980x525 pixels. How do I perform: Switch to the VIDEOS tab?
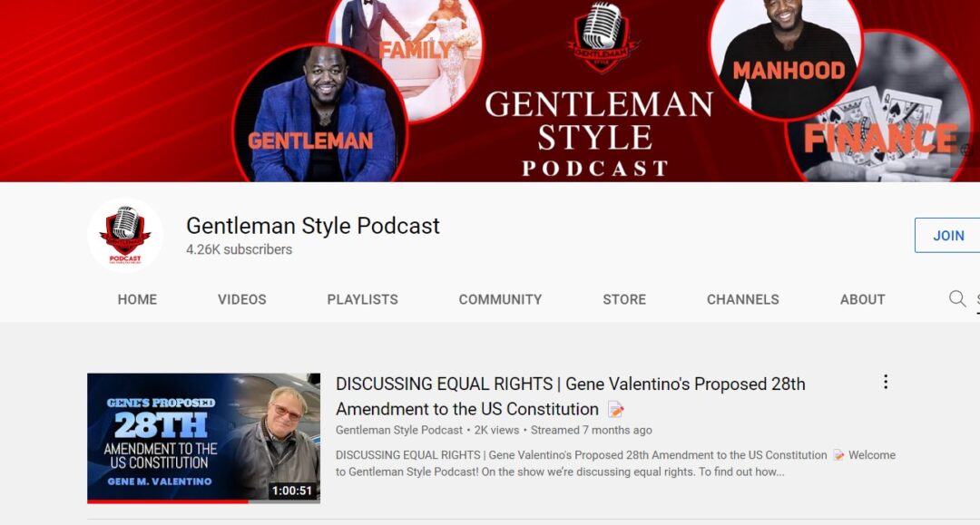pyautogui.click(x=242, y=299)
